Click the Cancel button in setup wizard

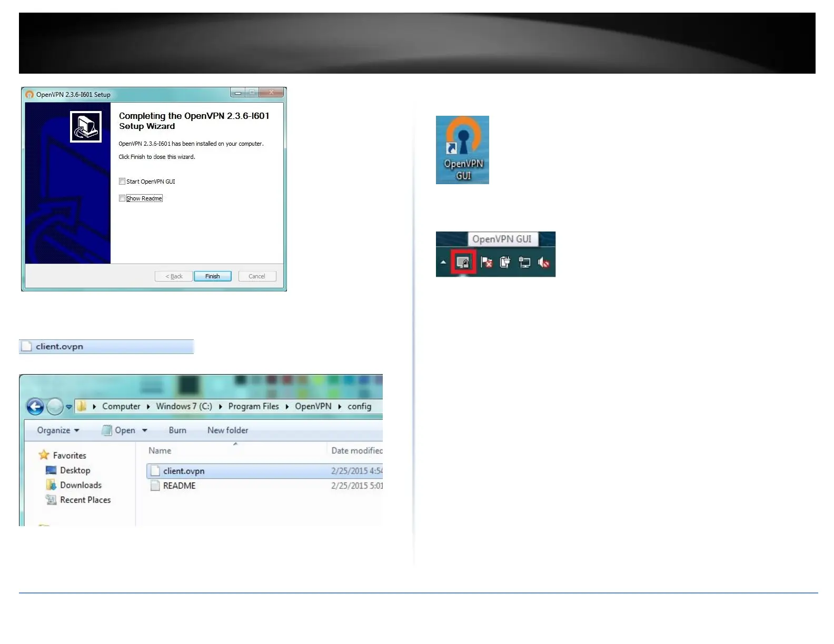[257, 276]
